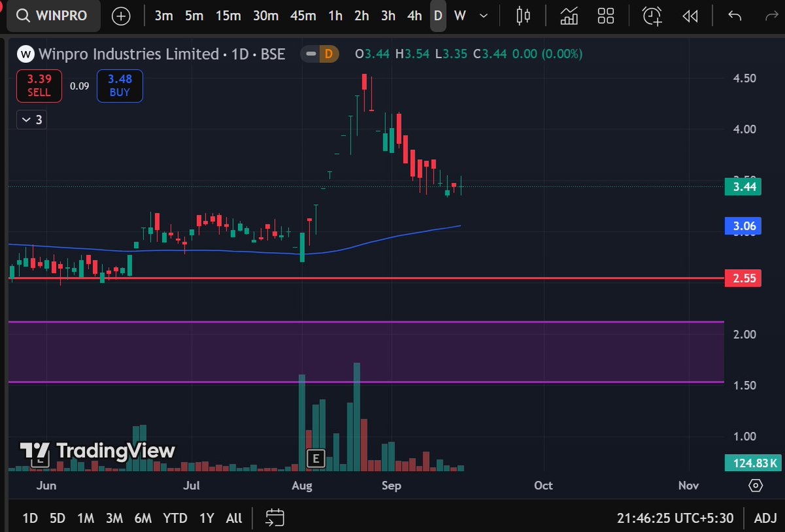Create an alert with the clock icon
785x532 pixels.
tap(652, 16)
